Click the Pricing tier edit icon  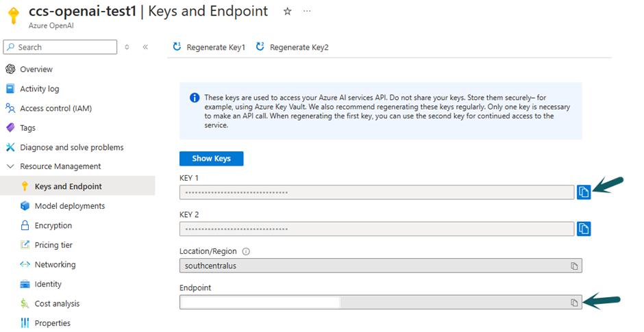[25, 244]
